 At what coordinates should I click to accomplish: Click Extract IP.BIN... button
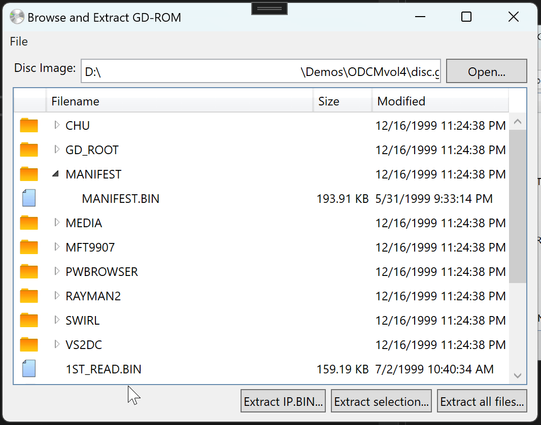point(283,401)
